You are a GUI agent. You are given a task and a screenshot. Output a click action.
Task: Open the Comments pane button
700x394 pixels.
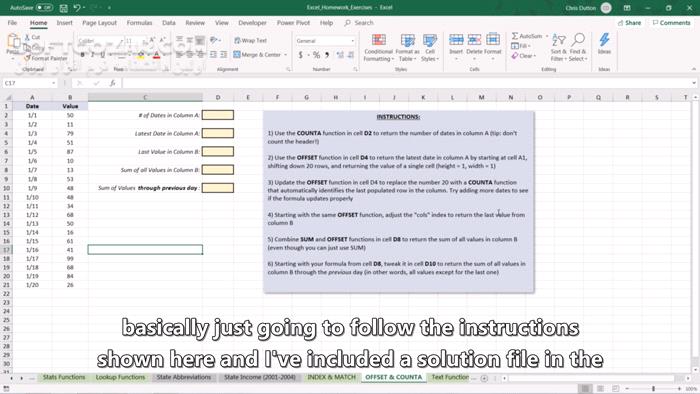click(671, 23)
